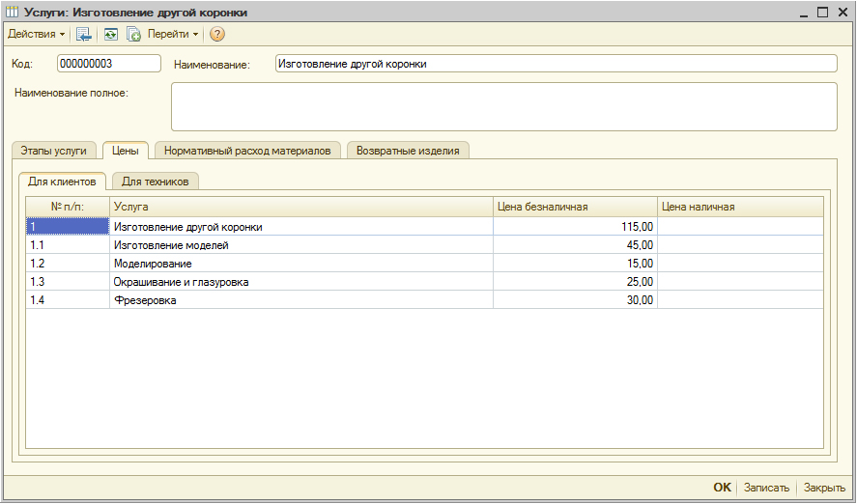Click the Цена безналичная column header
Viewport: 857px width, 504px height.
pos(574,207)
